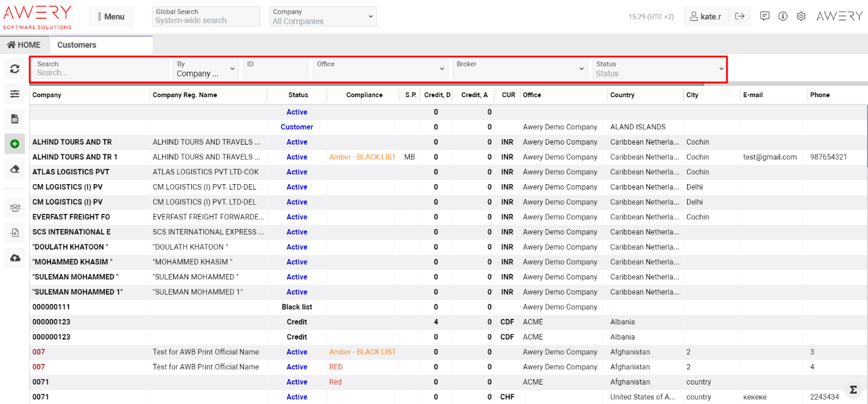Refresh the customers list
Image resolution: width=868 pixels, height=404 pixels.
click(x=15, y=69)
